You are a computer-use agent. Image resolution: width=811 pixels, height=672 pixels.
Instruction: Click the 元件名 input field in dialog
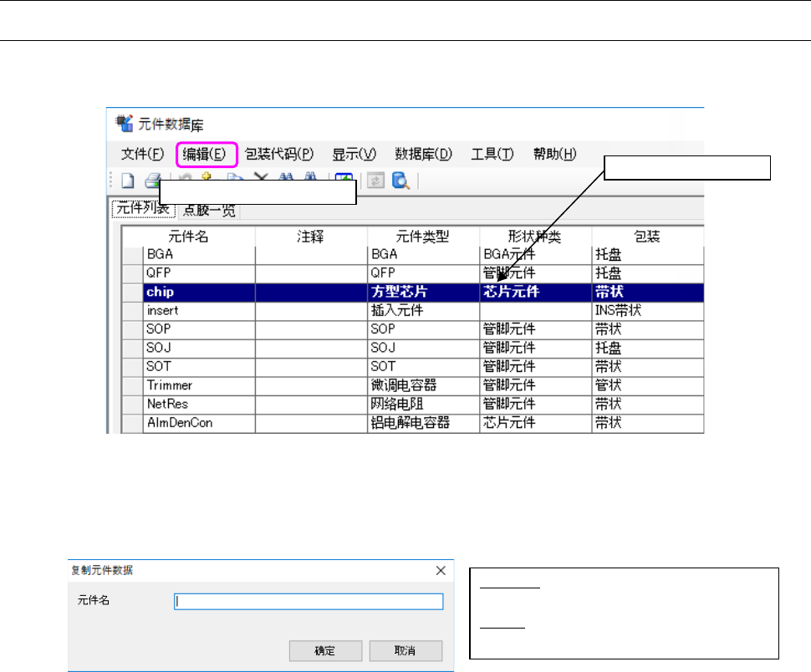tap(309, 602)
